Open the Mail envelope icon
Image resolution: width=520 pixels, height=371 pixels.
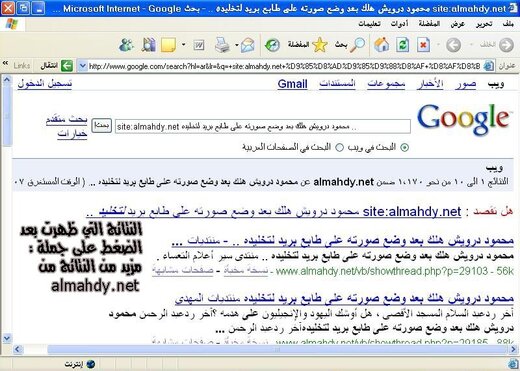click(248, 45)
